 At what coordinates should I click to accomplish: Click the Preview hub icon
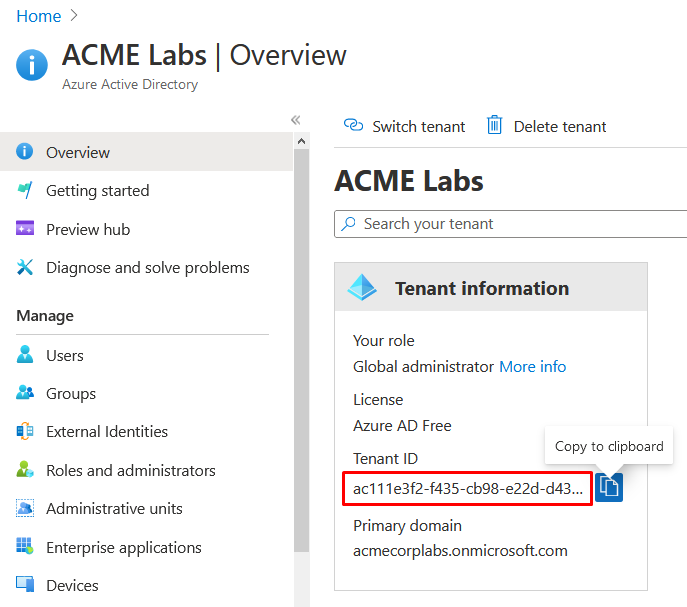pos(26,229)
